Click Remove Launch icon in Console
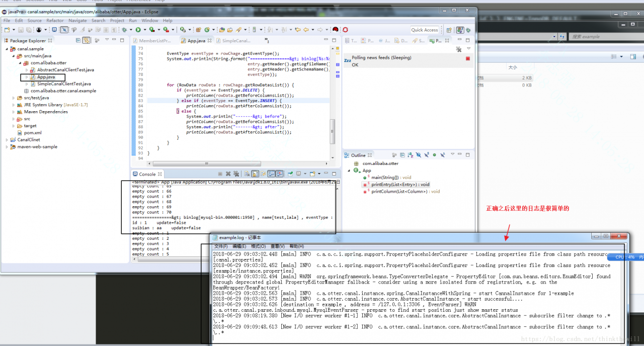This screenshot has height=346, width=644. click(x=227, y=174)
